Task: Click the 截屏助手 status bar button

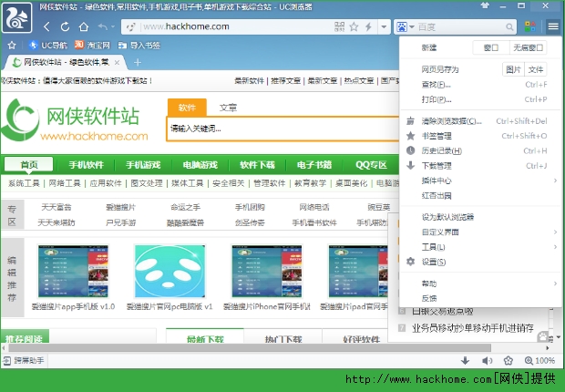Action: pos(24,360)
